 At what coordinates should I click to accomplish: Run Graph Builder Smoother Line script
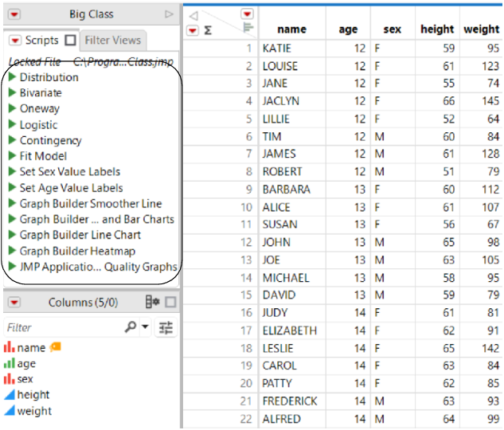pyautogui.click(x=12, y=203)
